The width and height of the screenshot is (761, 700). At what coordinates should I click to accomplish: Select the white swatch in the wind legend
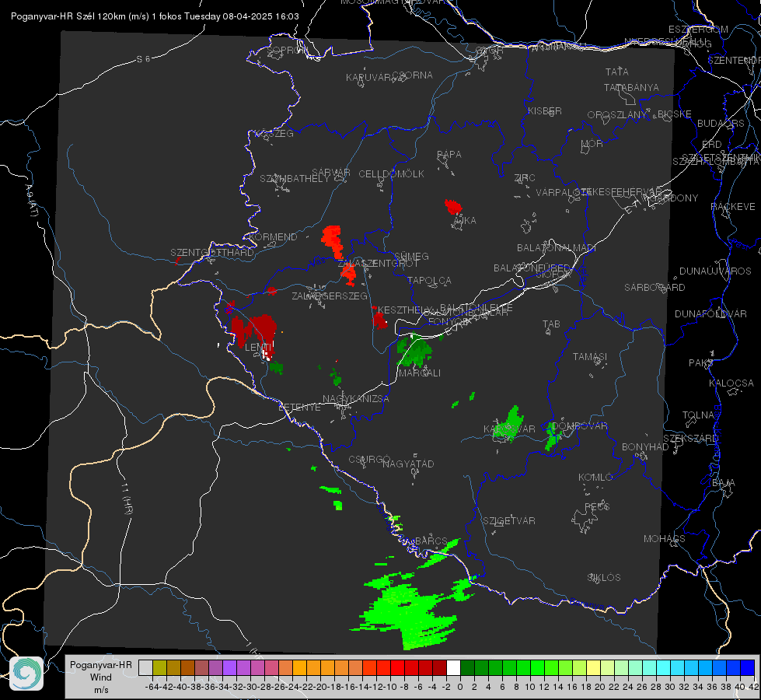(453, 667)
